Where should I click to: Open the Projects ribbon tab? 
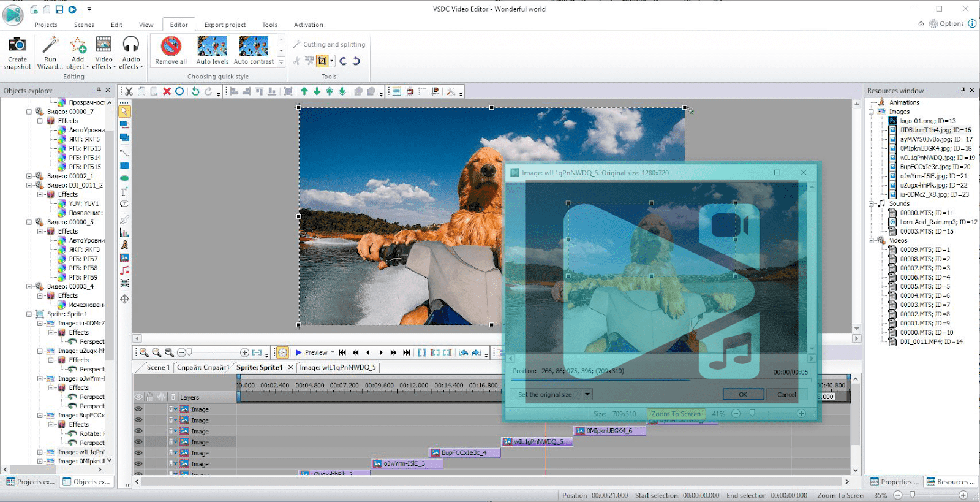pos(46,25)
